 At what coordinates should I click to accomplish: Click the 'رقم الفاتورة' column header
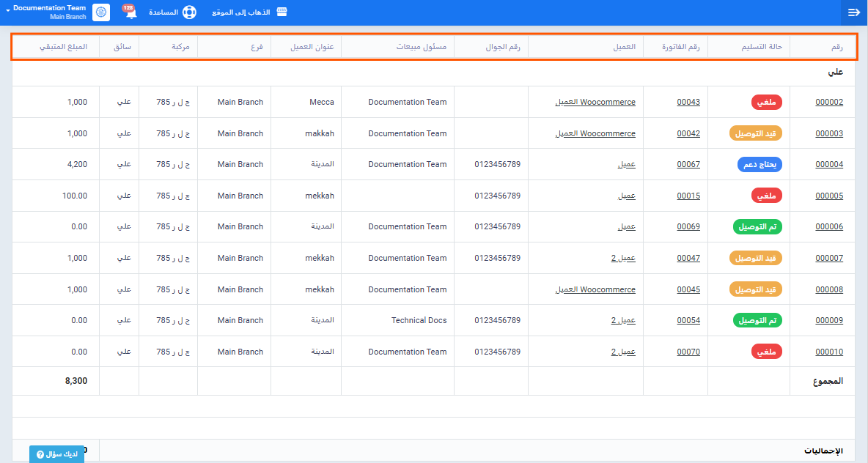(x=680, y=47)
